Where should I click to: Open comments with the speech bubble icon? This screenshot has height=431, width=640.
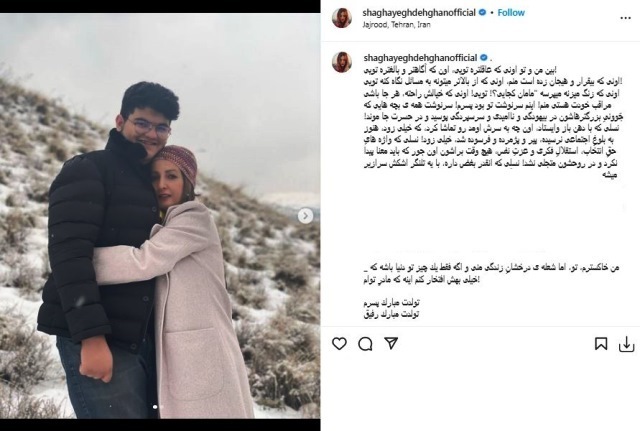pos(365,344)
